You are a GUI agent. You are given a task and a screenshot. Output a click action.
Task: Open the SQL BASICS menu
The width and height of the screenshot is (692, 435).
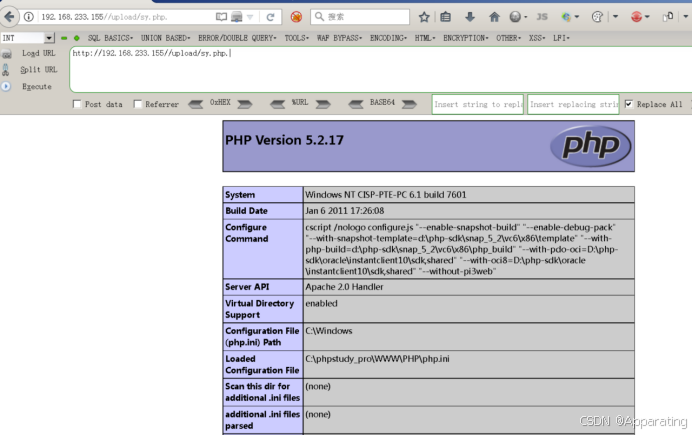[x=110, y=38]
